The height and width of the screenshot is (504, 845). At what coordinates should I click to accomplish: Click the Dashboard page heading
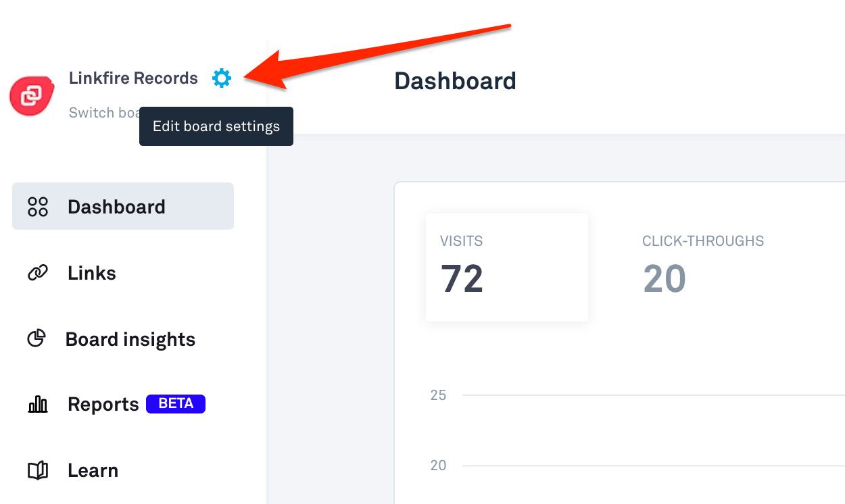(455, 81)
